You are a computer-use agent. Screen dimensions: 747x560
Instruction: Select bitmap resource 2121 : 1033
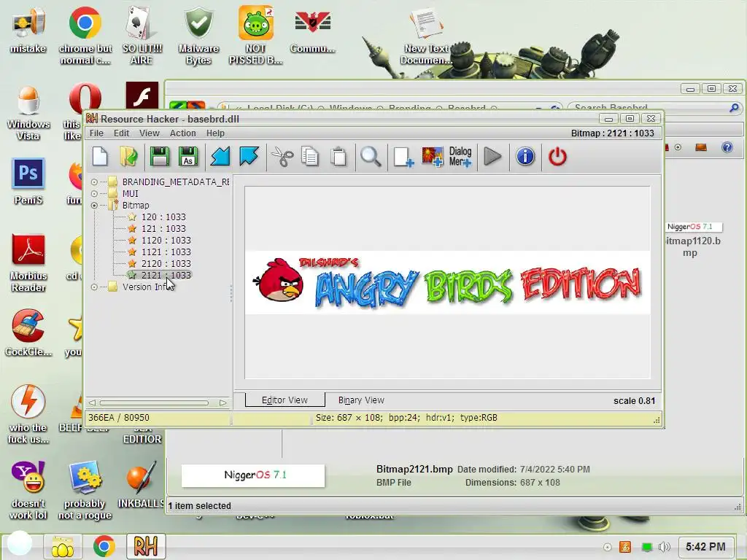[x=166, y=275]
